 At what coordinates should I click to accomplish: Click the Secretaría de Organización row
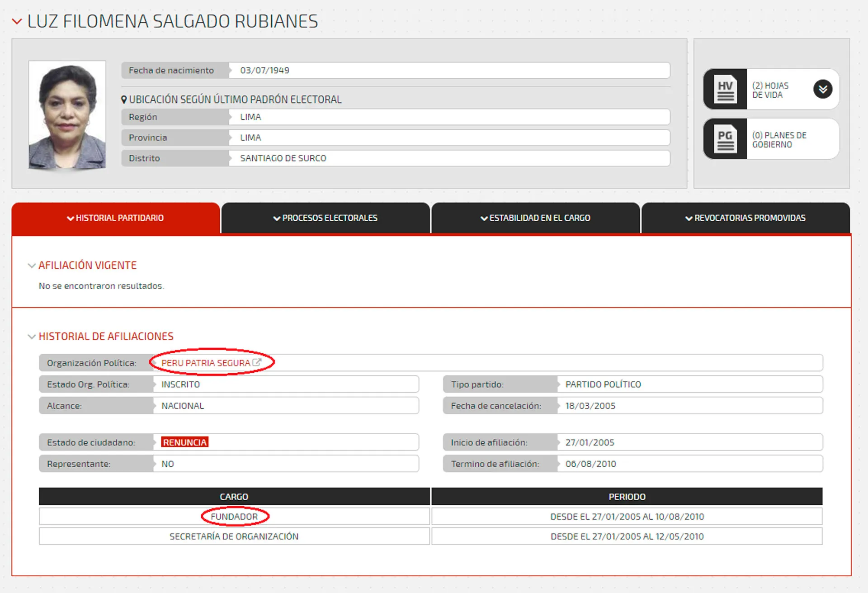(234, 536)
